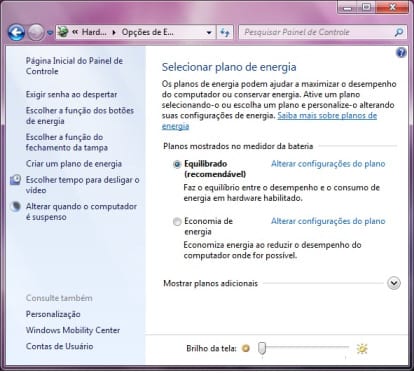This screenshot has width=414, height=373.
Task: Open help with the blue question mark
Action: (x=401, y=53)
